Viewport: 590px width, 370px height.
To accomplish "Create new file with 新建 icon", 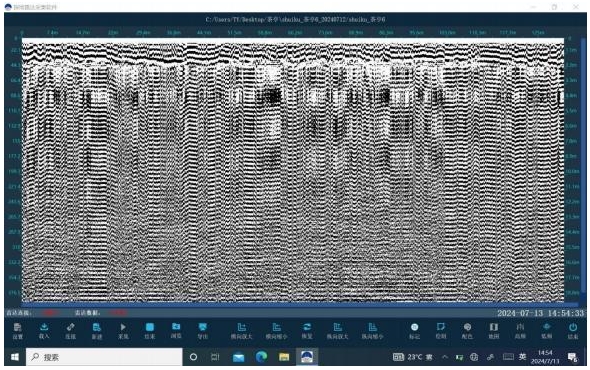I will (97, 330).
